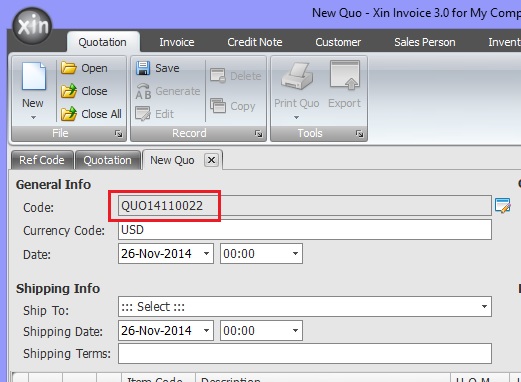Open the Date time dropdown 00:00
Viewport: 521px width, 382px height.
pyautogui.click(x=295, y=254)
